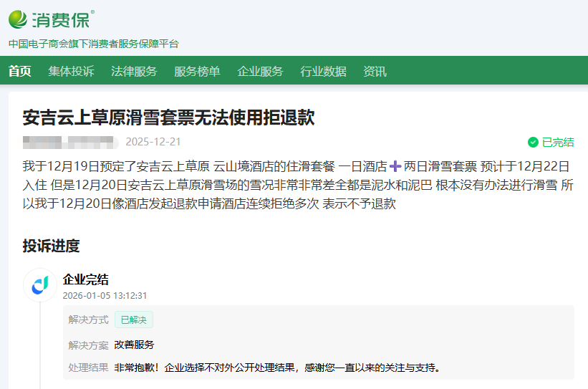Screen dimensions: 588x389
Task: Click the 已解决 status badge
Action: pyautogui.click(x=134, y=320)
